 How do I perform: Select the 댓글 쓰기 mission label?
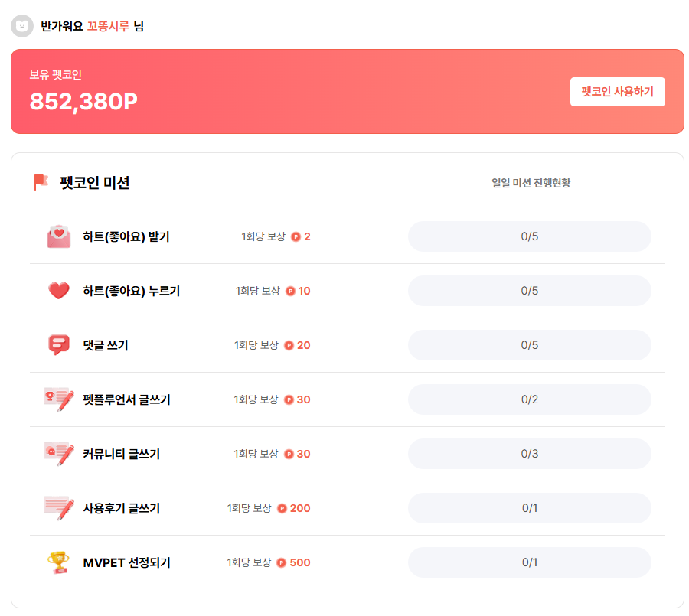pyautogui.click(x=106, y=345)
